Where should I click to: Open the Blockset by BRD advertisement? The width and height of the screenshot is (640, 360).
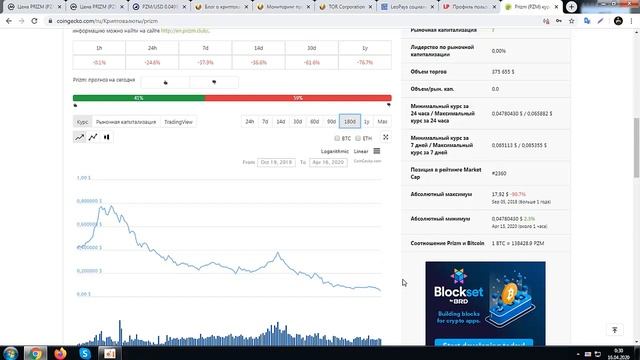(485, 304)
